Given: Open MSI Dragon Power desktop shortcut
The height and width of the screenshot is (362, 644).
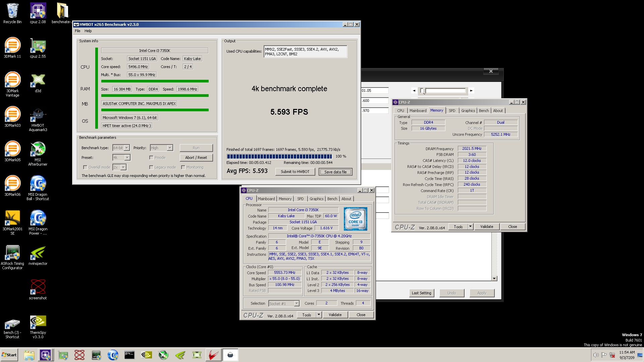Looking at the screenshot, I should point(38,223).
